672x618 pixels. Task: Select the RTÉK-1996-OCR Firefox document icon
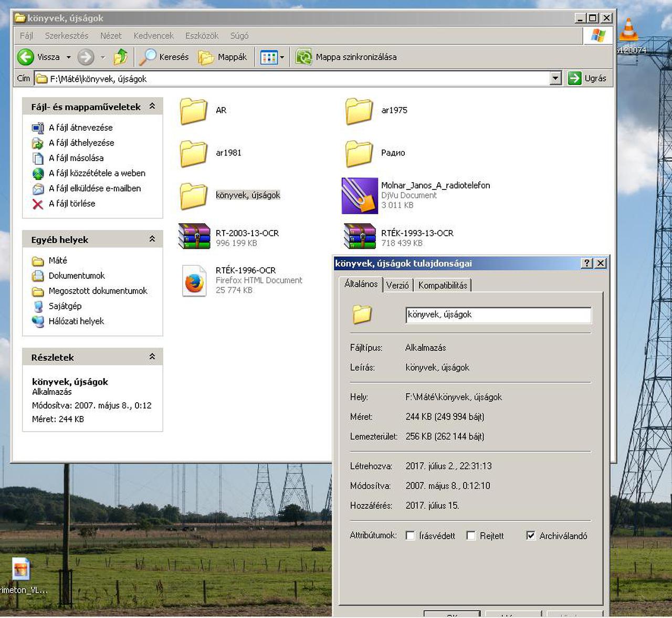click(x=194, y=281)
